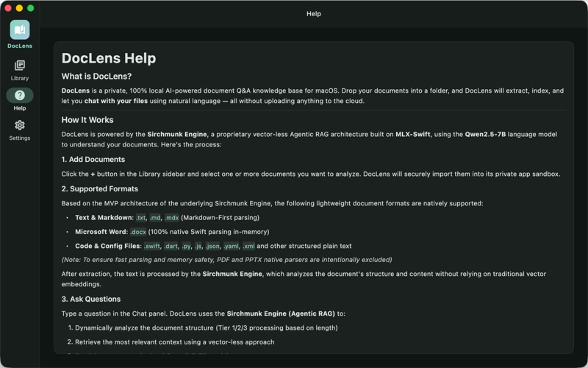
Task: Click the .docx format tag
Action: point(138,232)
